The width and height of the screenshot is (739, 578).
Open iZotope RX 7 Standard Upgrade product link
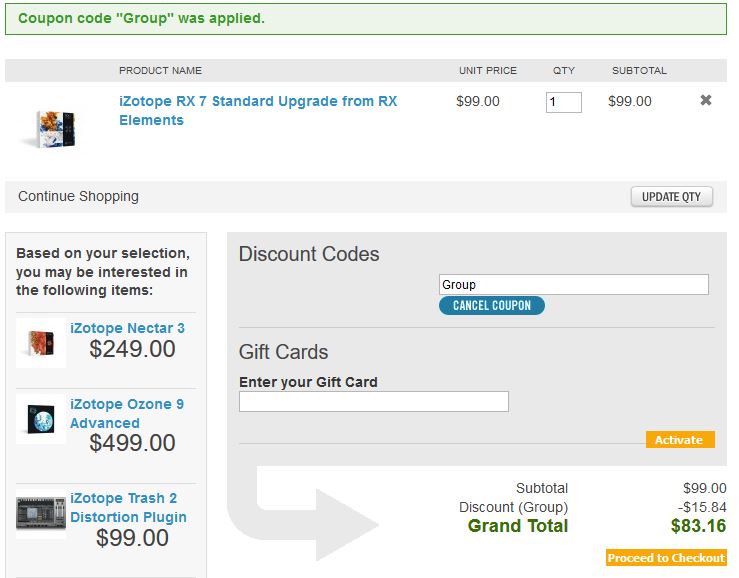coord(257,111)
